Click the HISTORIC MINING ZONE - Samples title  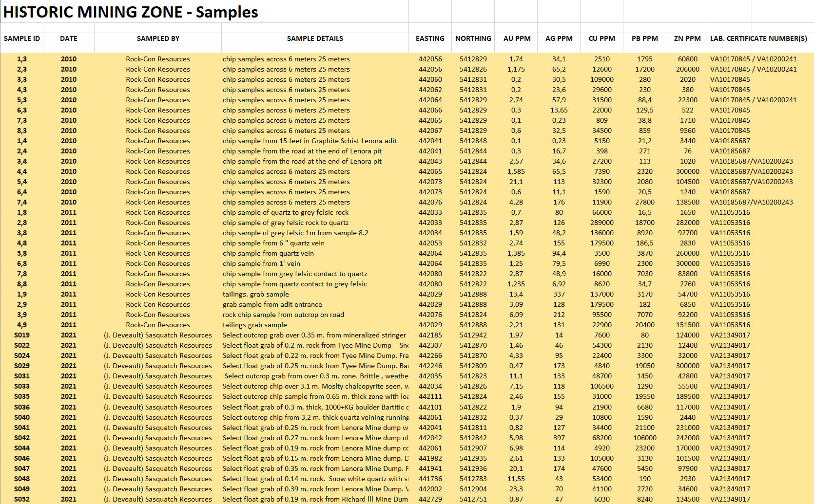click(131, 12)
